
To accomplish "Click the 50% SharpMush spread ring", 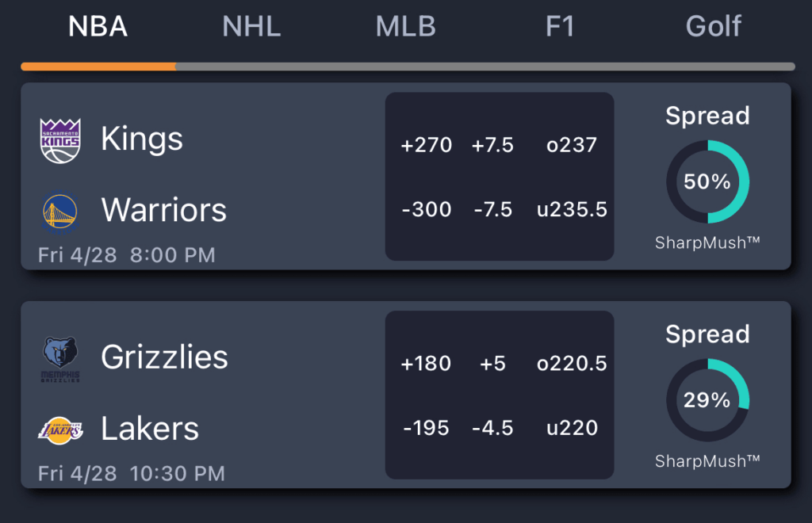I will [x=707, y=181].
